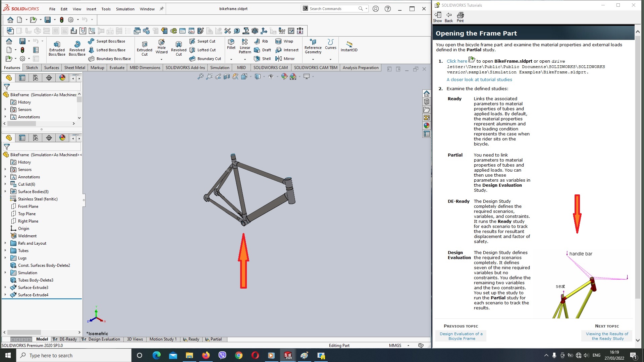Image resolution: width=644 pixels, height=362 pixels.
Task: Select Boundary Cut tool
Action: pyautogui.click(x=205, y=59)
